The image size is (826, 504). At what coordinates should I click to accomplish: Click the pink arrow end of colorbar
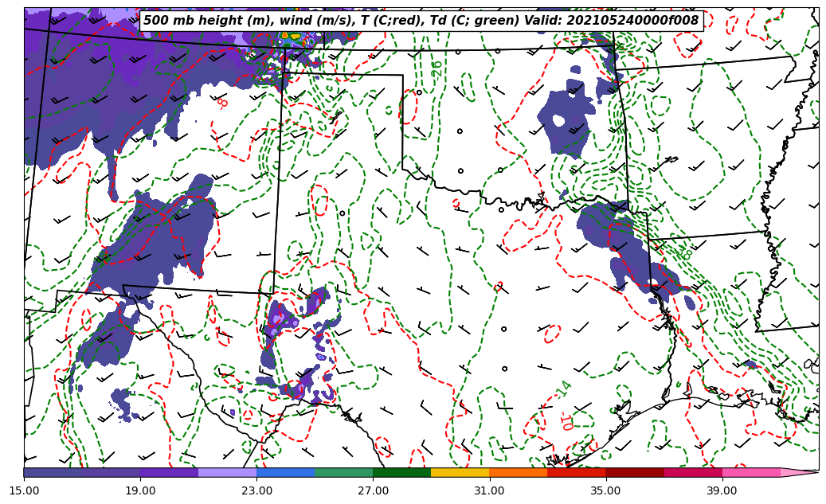[x=801, y=472]
